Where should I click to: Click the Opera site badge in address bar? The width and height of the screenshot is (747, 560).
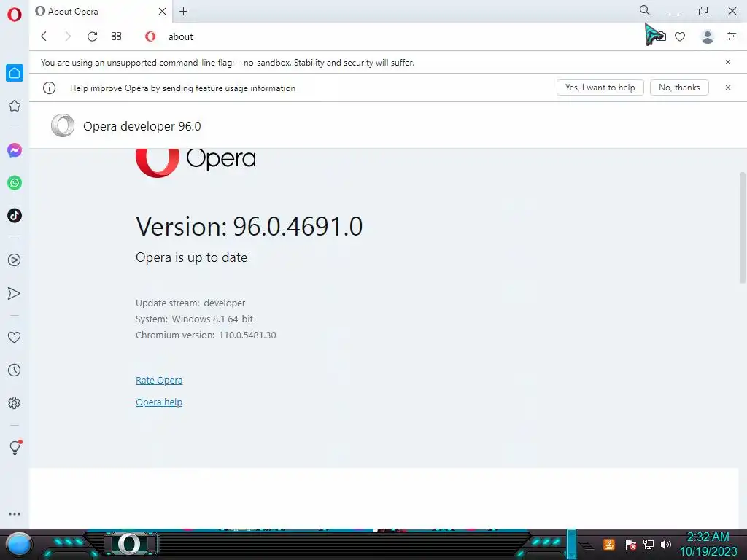tap(150, 36)
